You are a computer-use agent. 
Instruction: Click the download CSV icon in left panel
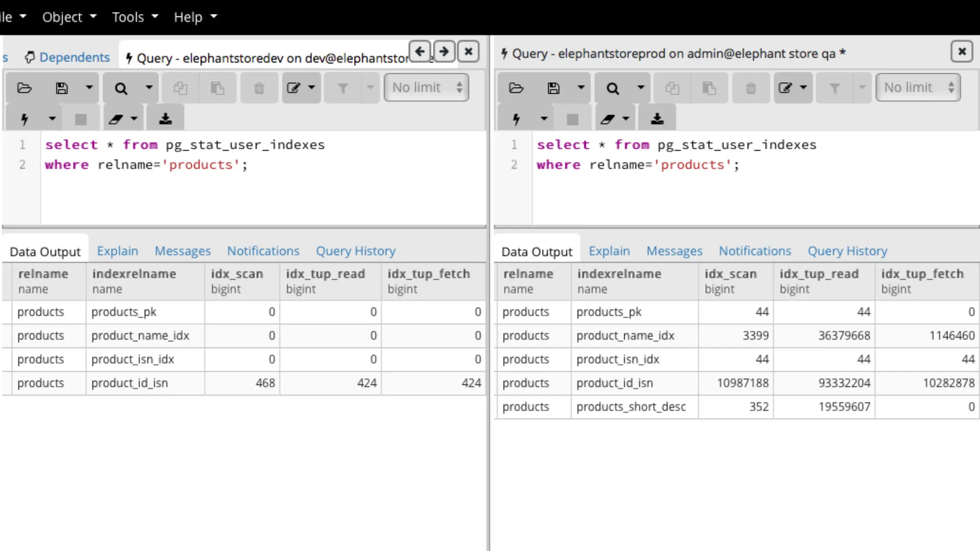(x=166, y=119)
